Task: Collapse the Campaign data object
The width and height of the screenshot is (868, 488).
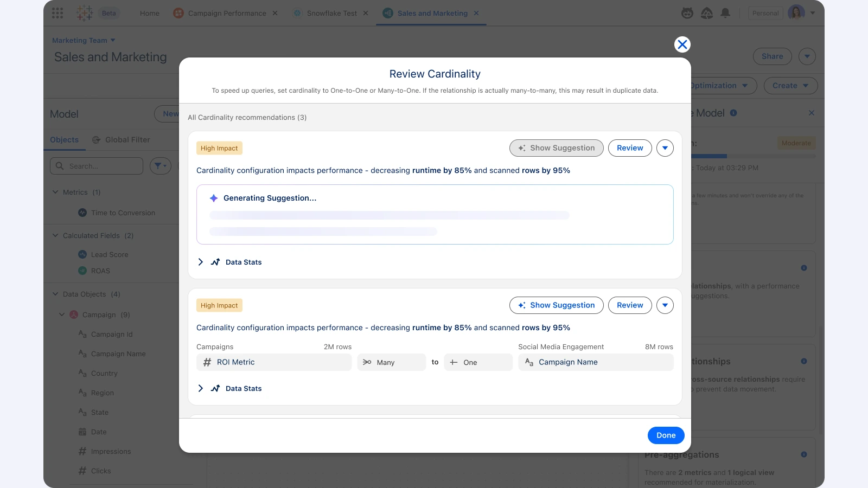Action: (62, 314)
